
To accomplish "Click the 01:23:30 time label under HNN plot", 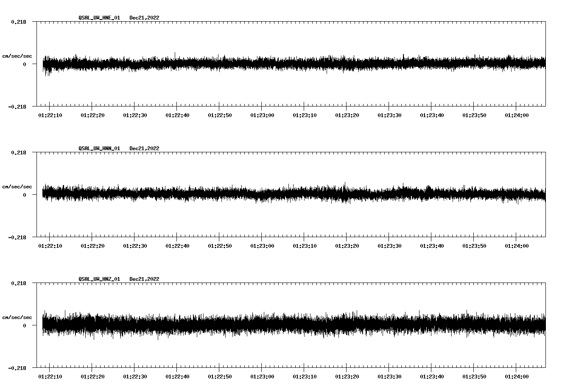I will 389,246.
